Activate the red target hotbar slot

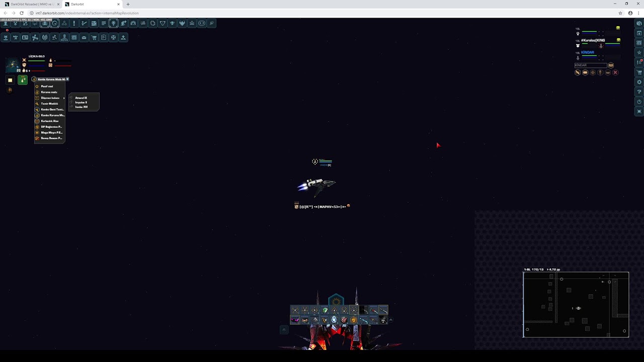point(344,320)
